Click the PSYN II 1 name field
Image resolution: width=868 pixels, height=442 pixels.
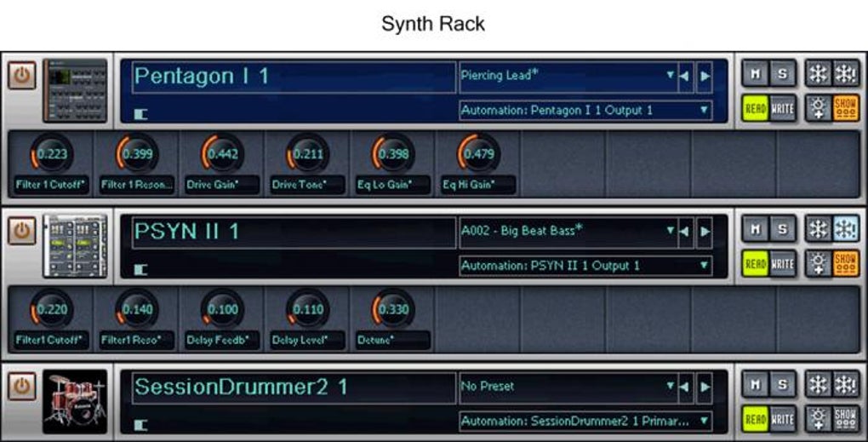pyautogui.click(x=294, y=232)
